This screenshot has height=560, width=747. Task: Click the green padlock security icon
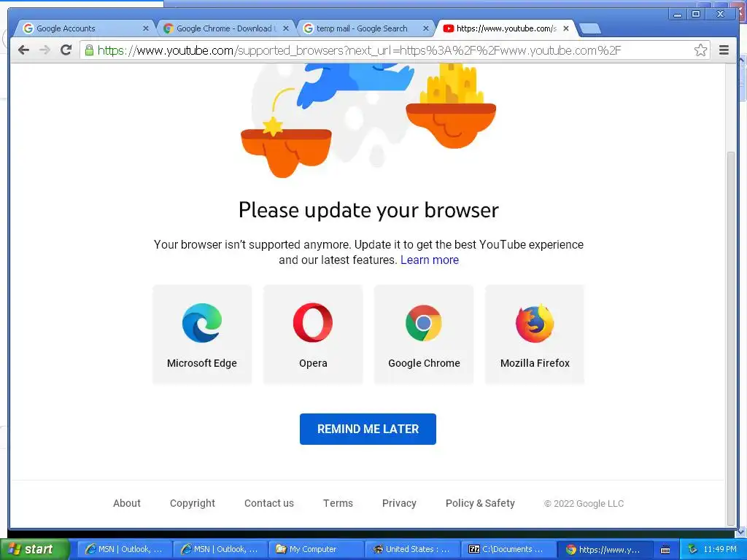click(89, 50)
